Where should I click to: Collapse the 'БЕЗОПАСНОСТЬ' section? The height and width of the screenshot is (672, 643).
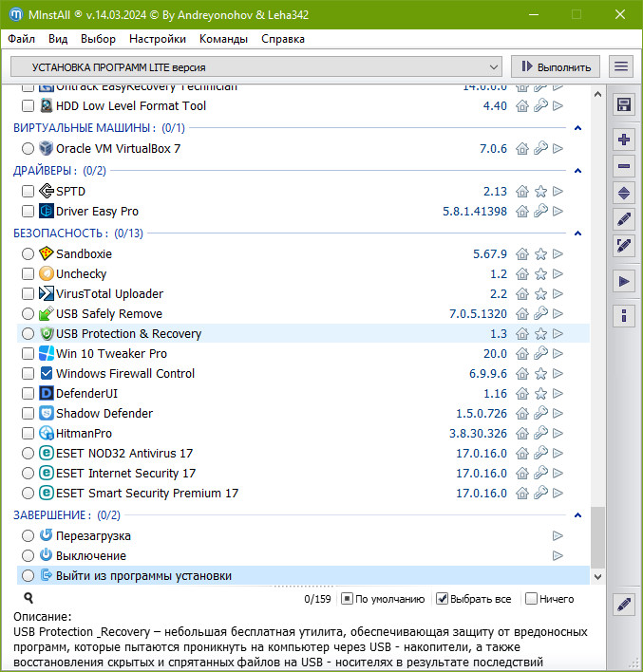coord(577,233)
